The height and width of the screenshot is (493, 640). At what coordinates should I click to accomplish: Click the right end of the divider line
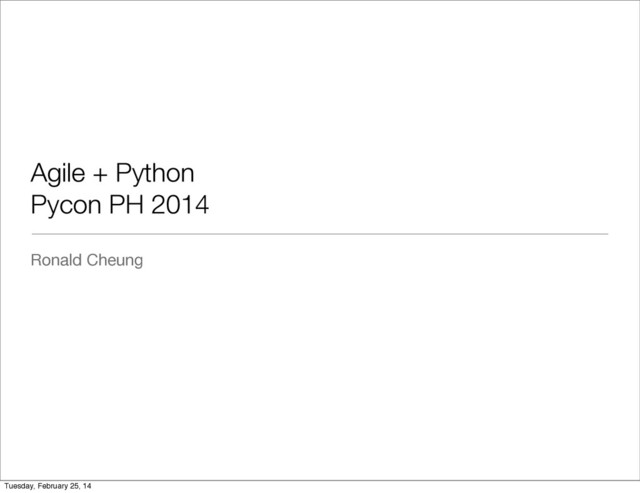coord(606,233)
